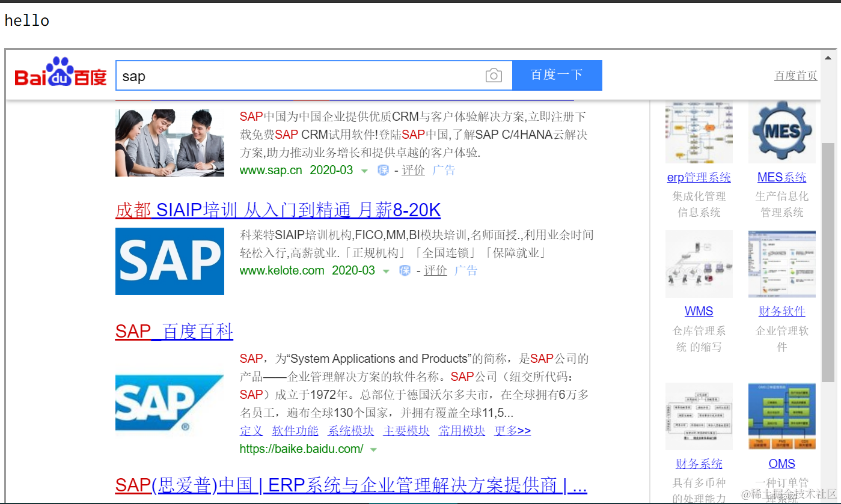841x504 pixels.
Task: Open camera image search icon
Action: 494,76
